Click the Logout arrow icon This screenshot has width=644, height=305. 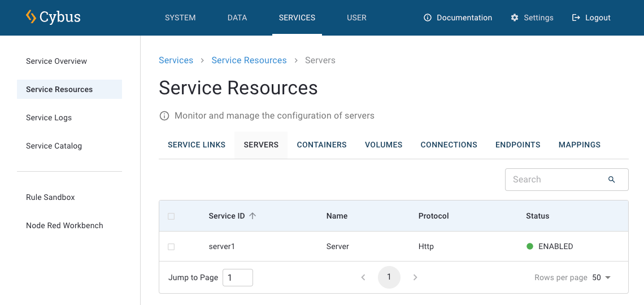[576, 18]
